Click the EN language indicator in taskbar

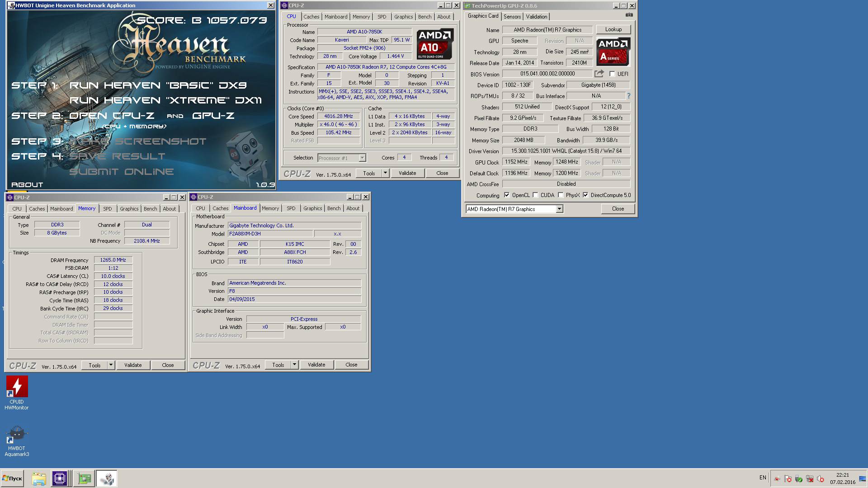763,478
